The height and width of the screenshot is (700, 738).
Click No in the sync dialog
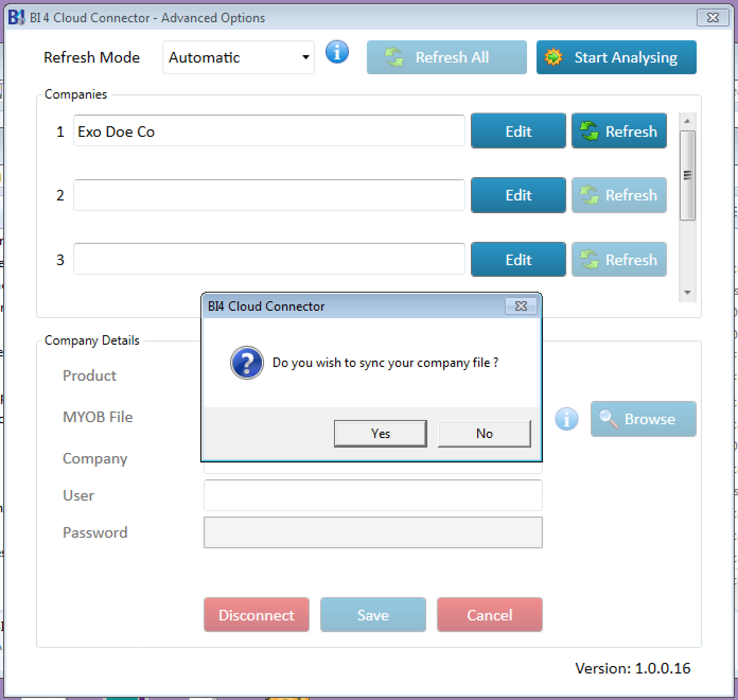coord(484,433)
